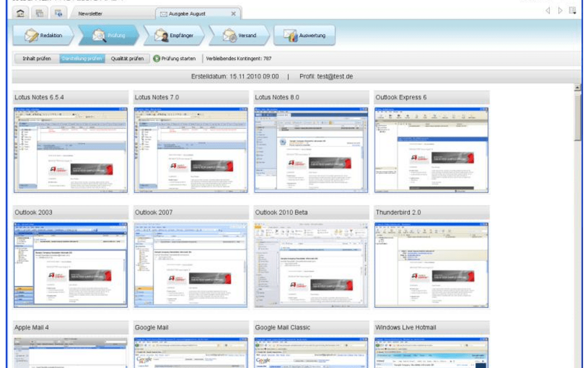Open the Windows Live Hotmail preview thumbnail

point(431,353)
